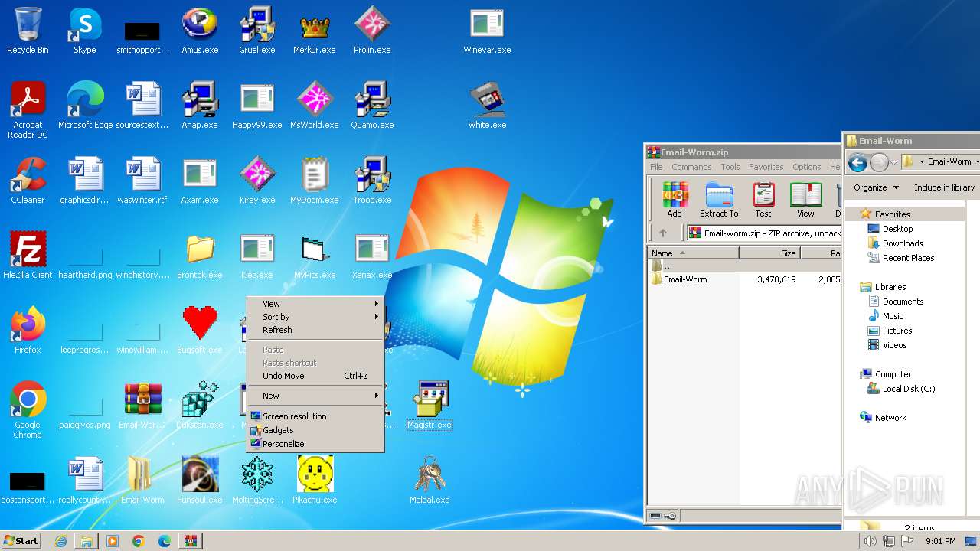Viewport: 980px width, 551px height.
Task: Select the FileZilla Client shortcut
Action: pos(28,256)
